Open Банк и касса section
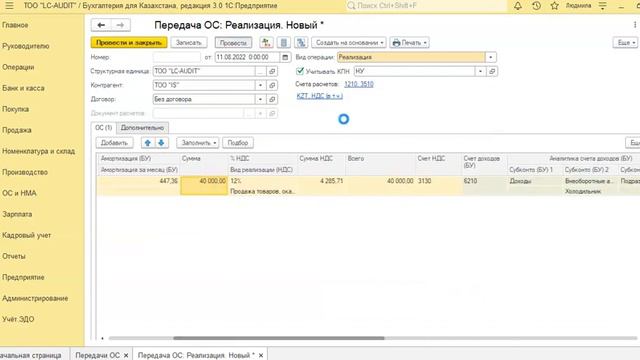The width and height of the screenshot is (640, 360). click(23, 88)
